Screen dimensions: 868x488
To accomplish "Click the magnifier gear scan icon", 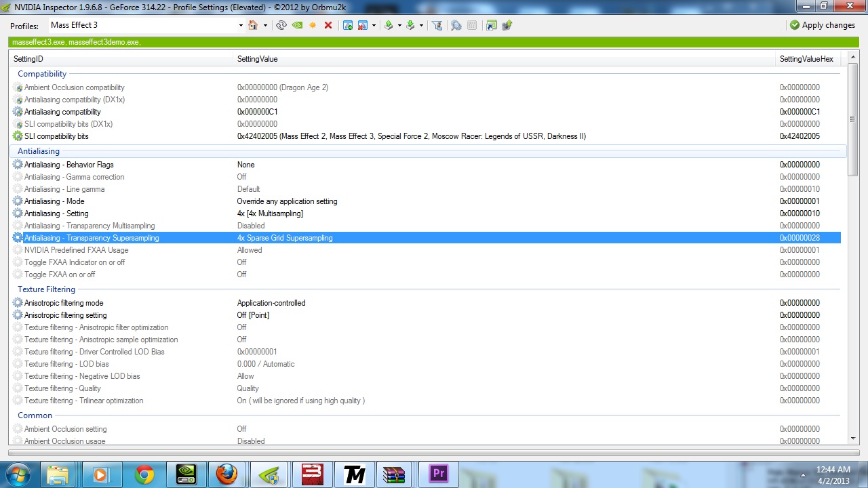I will coord(456,25).
